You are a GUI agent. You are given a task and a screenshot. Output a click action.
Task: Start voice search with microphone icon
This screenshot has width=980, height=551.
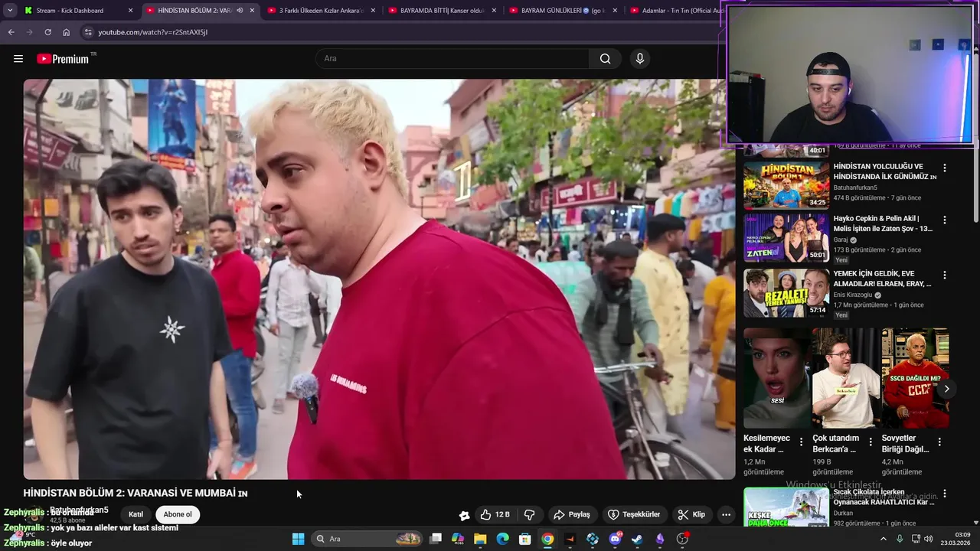click(x=640, y=59)
